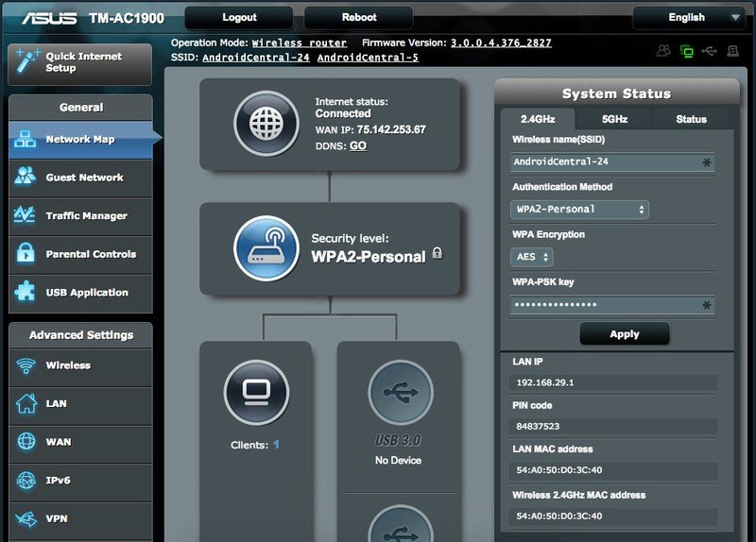The image size is (756, 542).
Task: Open Guest Network menu item
Action: tap(81, 178)
